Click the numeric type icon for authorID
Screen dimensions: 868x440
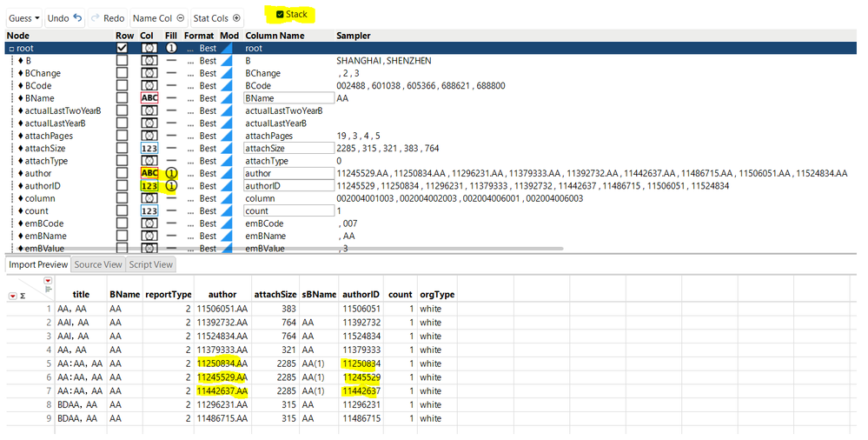149,186
